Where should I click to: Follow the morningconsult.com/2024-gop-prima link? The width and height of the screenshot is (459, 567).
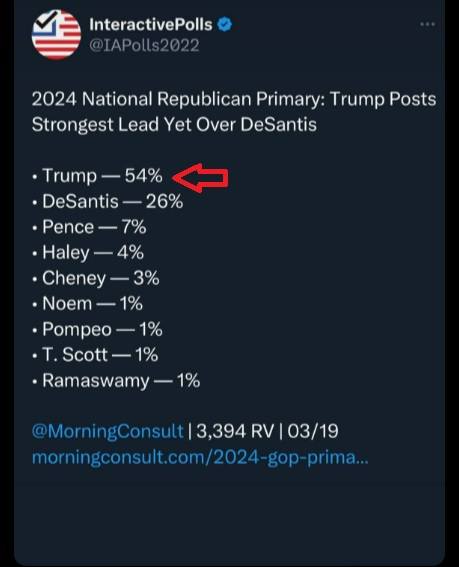tap(200, 457)
